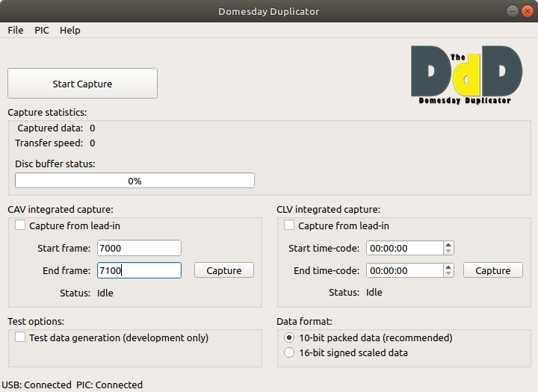The image size is (538, 392).
Task: Enable CAV Capture from lead-in checkbox
Action: pyautogui.click(x=20, y=225)
